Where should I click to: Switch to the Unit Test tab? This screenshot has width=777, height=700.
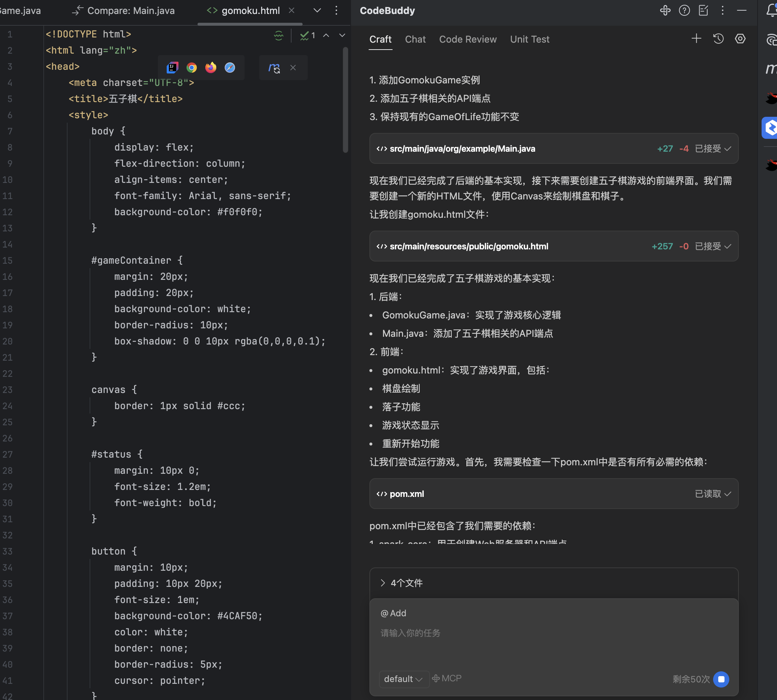[x=530, y=39]
